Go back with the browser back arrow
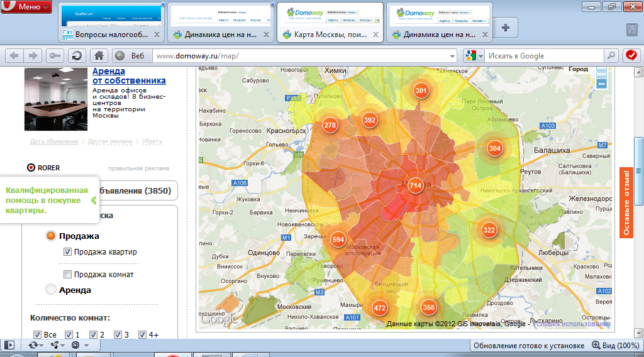This screenshot has height=357, width=644. point(14,56)
